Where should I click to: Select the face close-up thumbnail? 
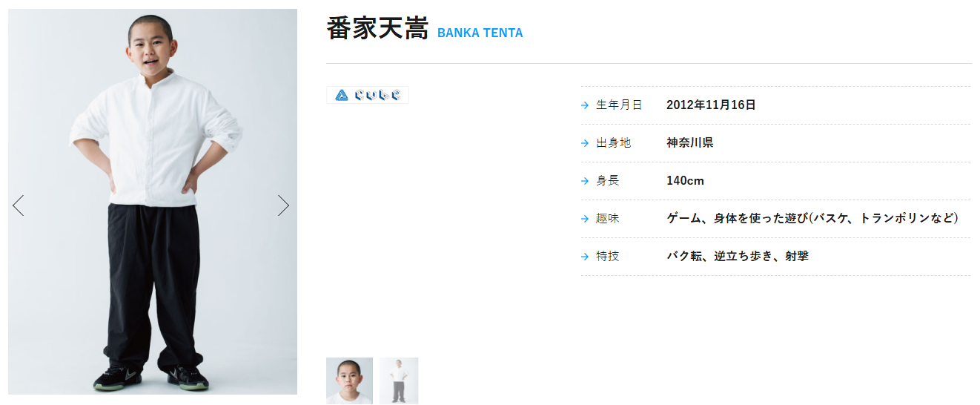349,381
